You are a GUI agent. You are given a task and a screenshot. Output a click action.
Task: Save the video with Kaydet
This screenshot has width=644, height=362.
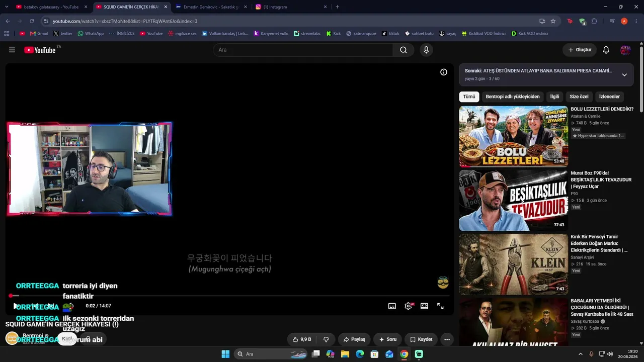tap(421, 339)
